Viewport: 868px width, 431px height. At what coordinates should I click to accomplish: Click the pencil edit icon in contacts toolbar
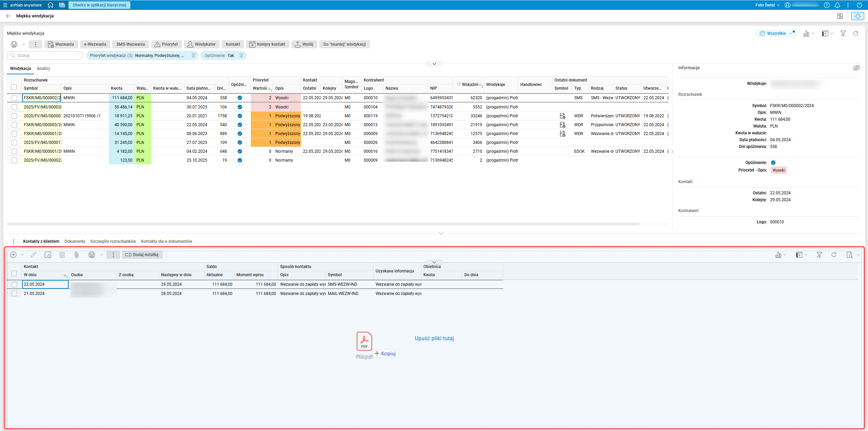click(x=33, y=255)
